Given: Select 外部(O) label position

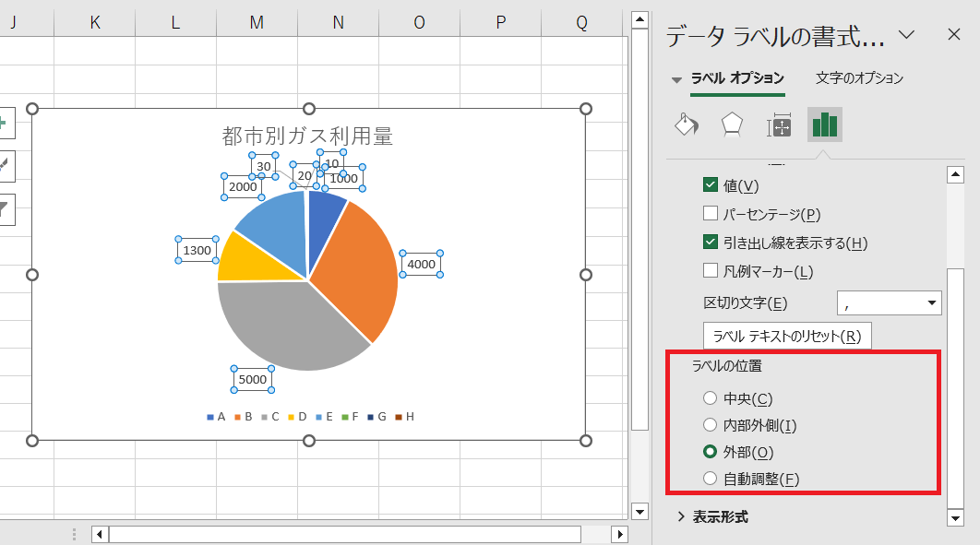Looking at the screenshot, I should click(710, 452).
